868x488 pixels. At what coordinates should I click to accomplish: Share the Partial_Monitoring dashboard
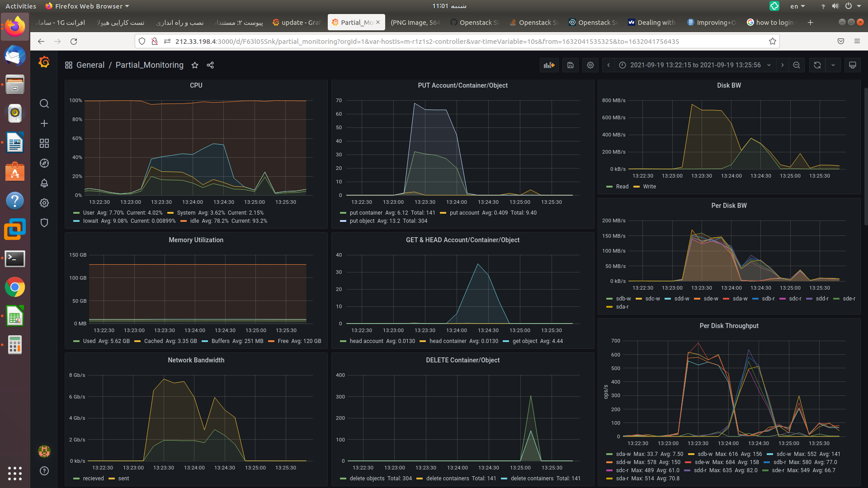(x=210, y=65)
